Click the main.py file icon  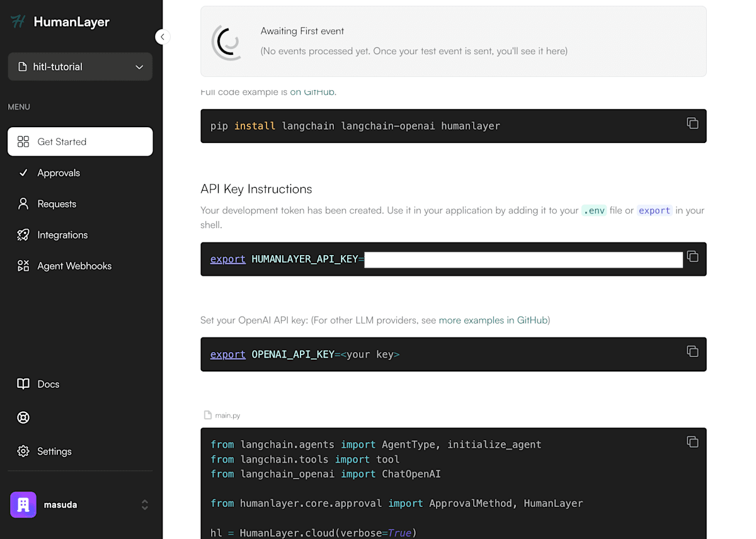pos(207,415)
